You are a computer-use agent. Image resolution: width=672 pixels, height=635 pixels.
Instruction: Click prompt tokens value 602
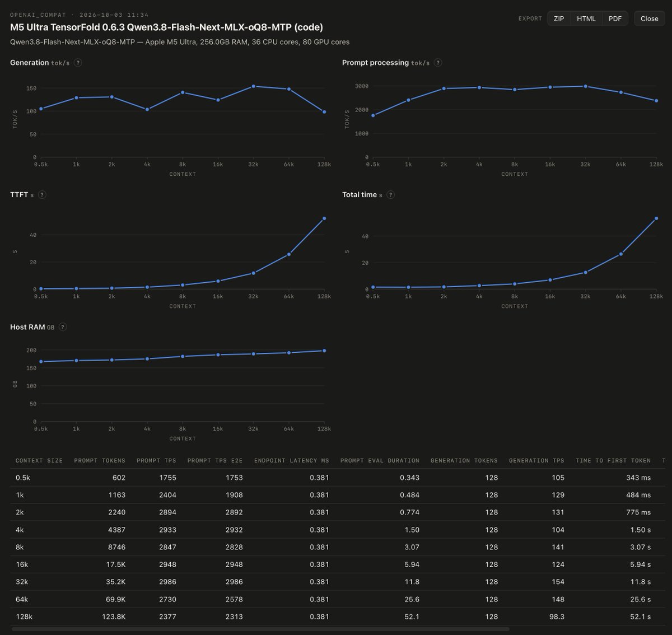pyautogui.click(x=119, y=478)
